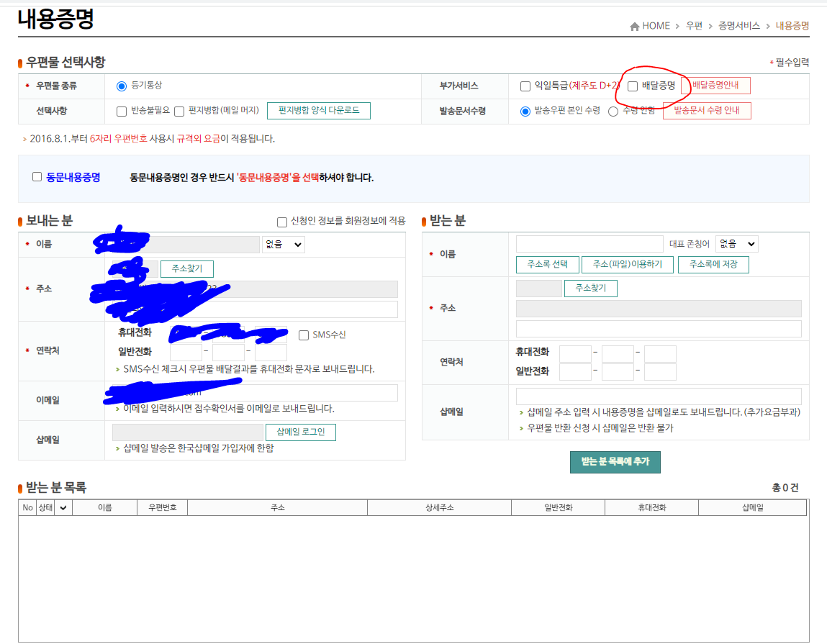Click the recipient 샵메일 input field

[659, 396]
